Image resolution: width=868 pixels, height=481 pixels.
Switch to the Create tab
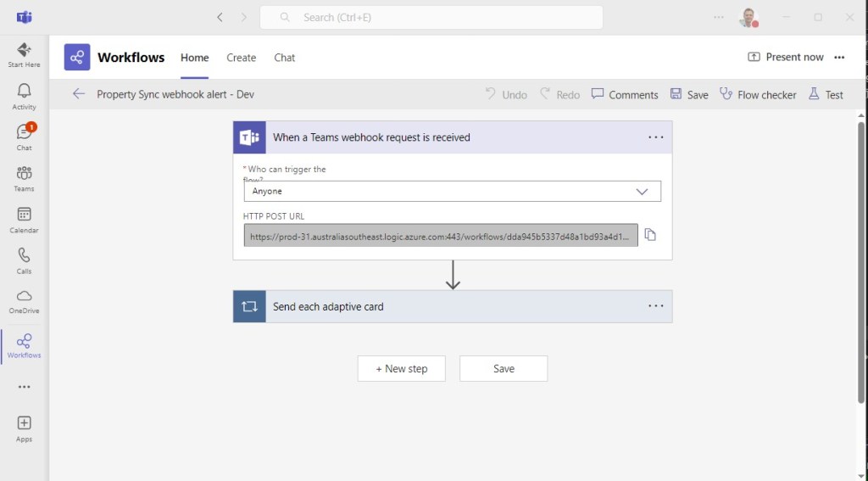[x=242, y=58]
